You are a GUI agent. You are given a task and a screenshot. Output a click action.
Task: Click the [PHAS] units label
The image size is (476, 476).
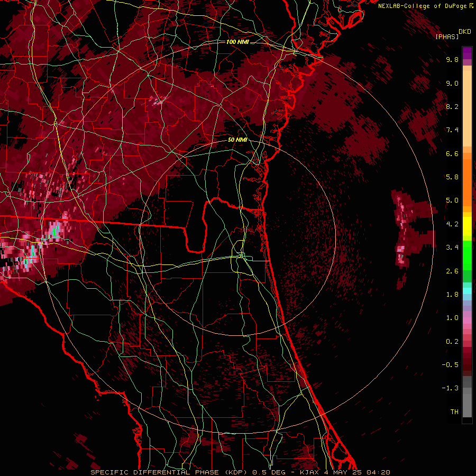(x=447, y=36)
